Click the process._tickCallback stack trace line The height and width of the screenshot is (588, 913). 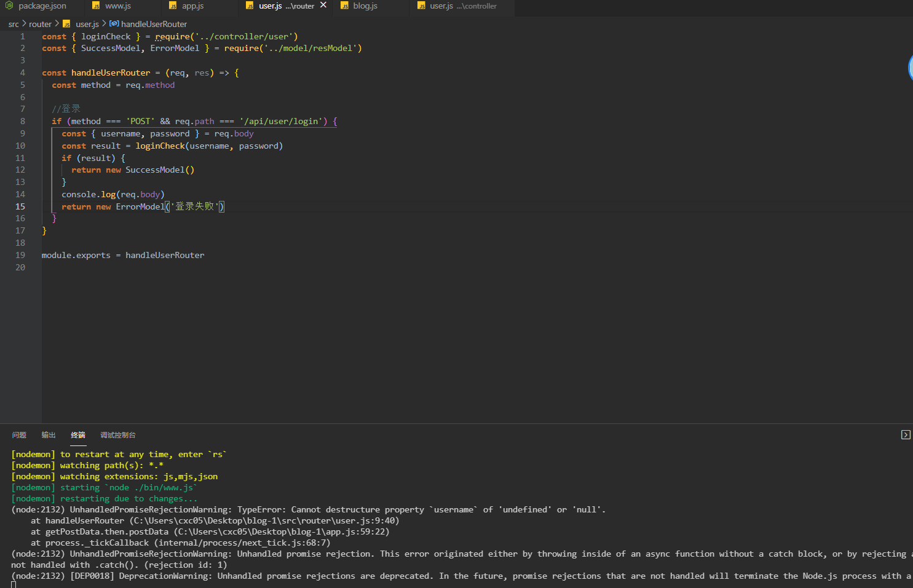click(x=181, y=543)
